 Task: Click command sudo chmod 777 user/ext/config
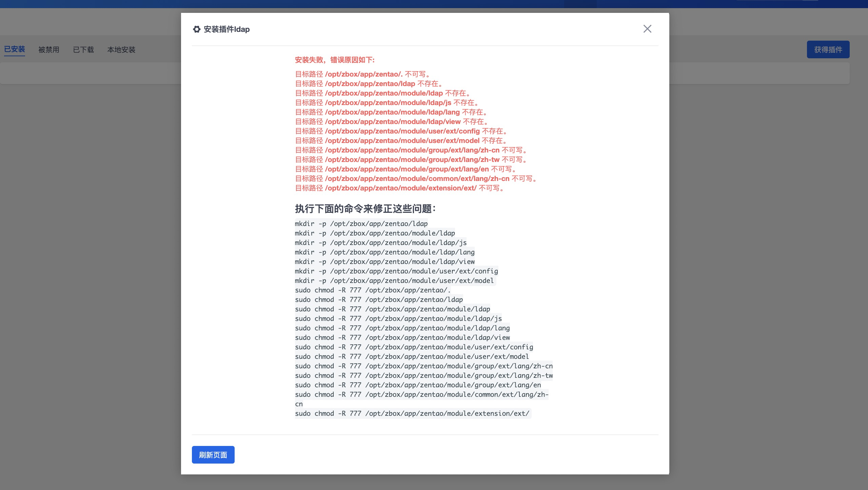pos(414,347)
